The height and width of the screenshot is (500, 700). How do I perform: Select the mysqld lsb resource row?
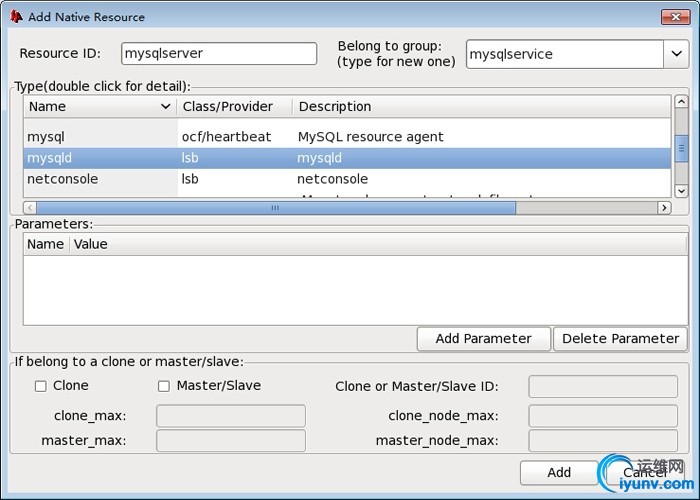pyautogui.click(x=347, y=158)
